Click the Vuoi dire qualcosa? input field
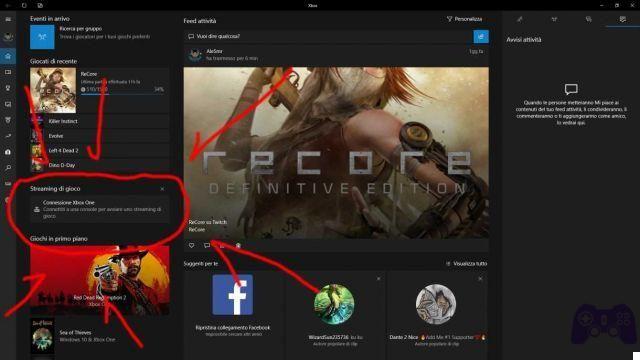640x360 pixels. [329, 36]
